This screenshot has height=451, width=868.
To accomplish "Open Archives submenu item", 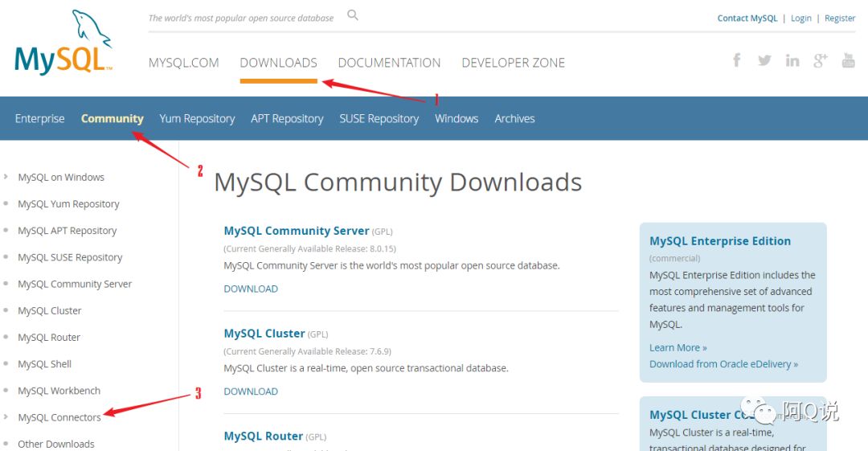I will tap(515, 118).
